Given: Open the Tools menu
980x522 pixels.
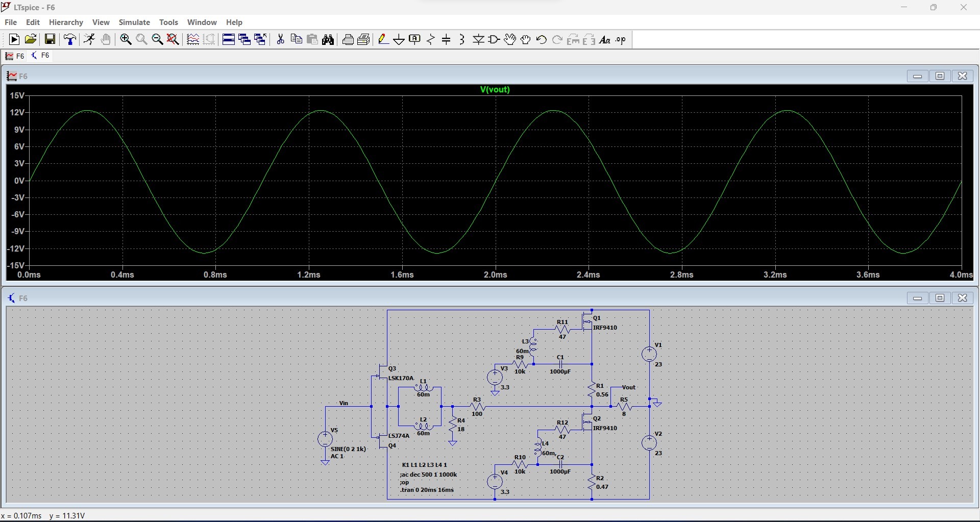Looking at the screenshot, I should (x=168, y=22).
